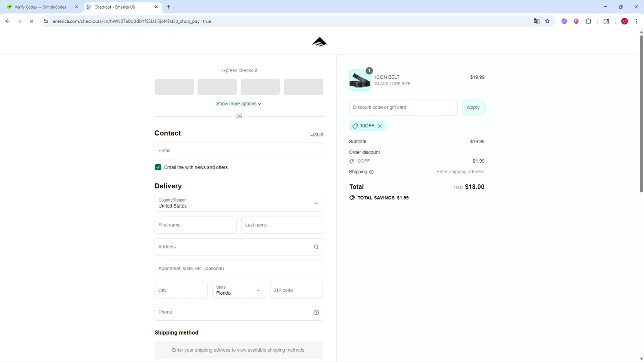Click the browser back arrow

click(7, 21)
